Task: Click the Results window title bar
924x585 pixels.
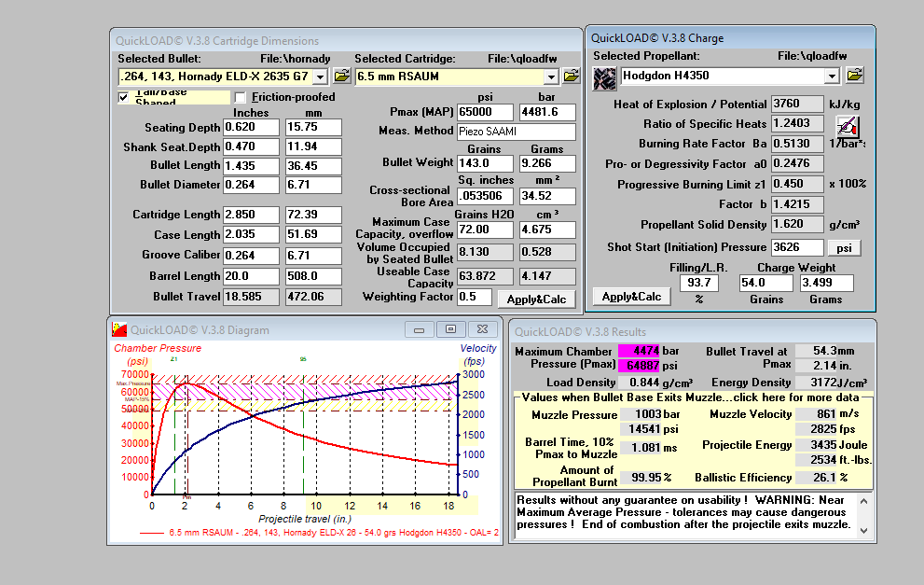Action: (693, 332)
